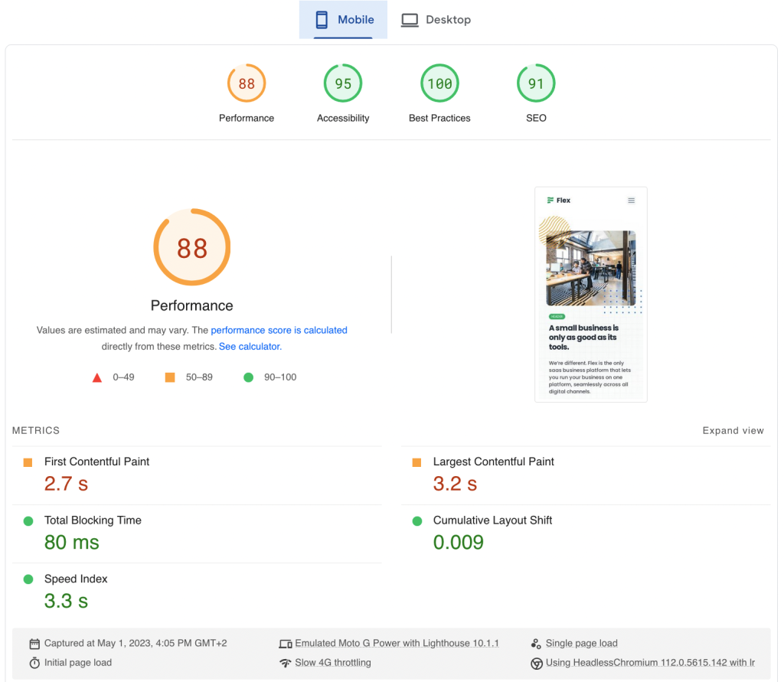Expand view of the metrics section
784x682 pixels.
[x=733, y=430]
